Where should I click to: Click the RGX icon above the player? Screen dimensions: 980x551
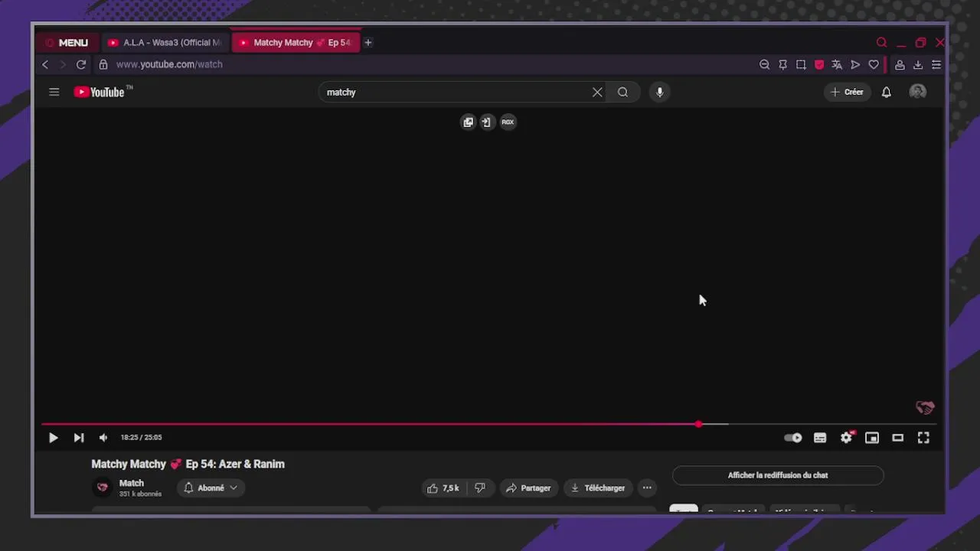coord(508,122)
